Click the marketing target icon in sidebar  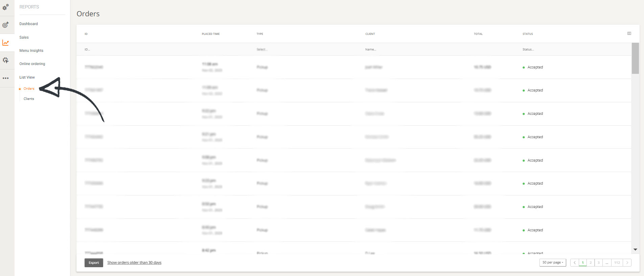pyautogui.click(x=6, y=25)
